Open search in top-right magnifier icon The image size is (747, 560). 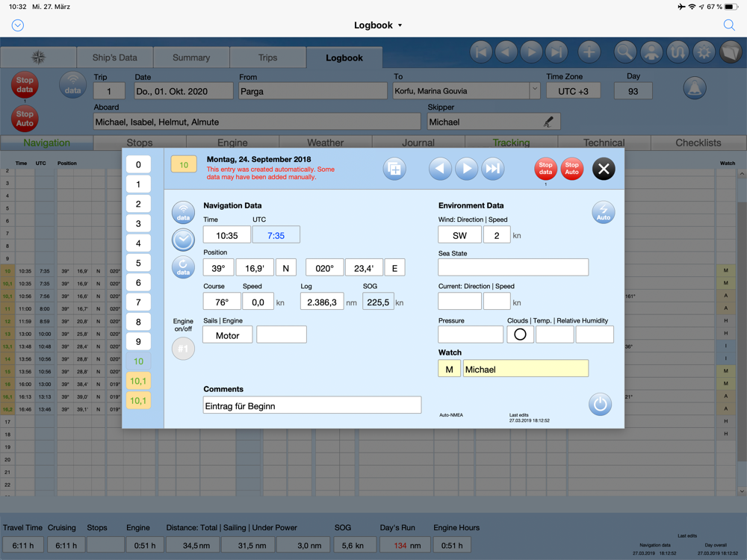click(729, 25)
